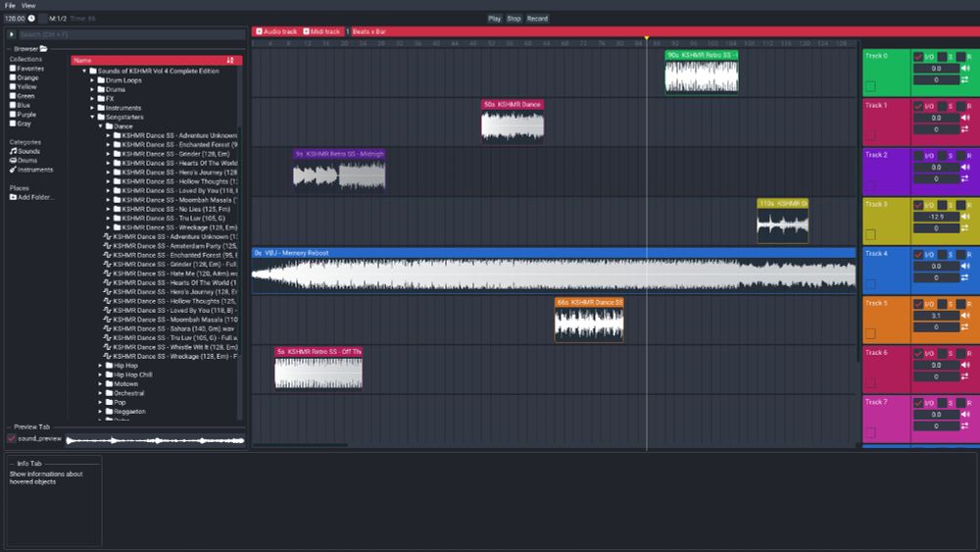980x552 pixels.
Task: Expand the Drum Loops folder
Action: coord(92,80)
